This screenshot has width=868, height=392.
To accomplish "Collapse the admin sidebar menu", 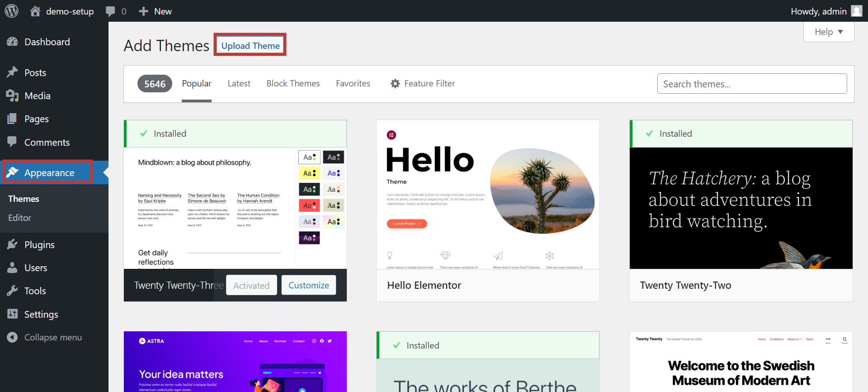I will [x=53, y=338].
